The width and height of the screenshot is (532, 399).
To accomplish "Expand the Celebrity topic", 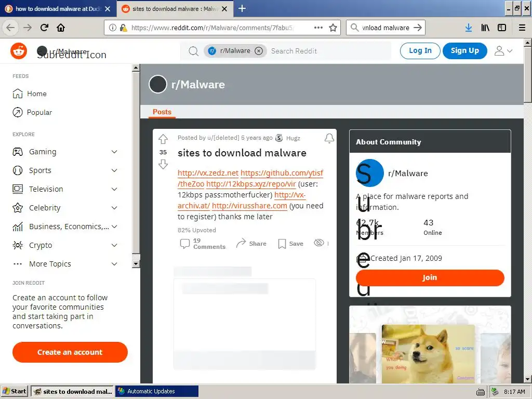I will point(114,208).
